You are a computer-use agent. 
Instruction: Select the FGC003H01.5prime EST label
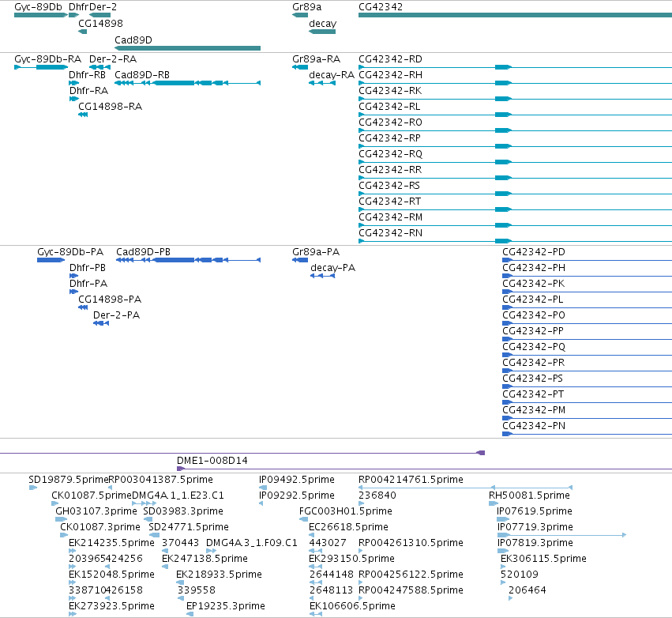[345, 511]
